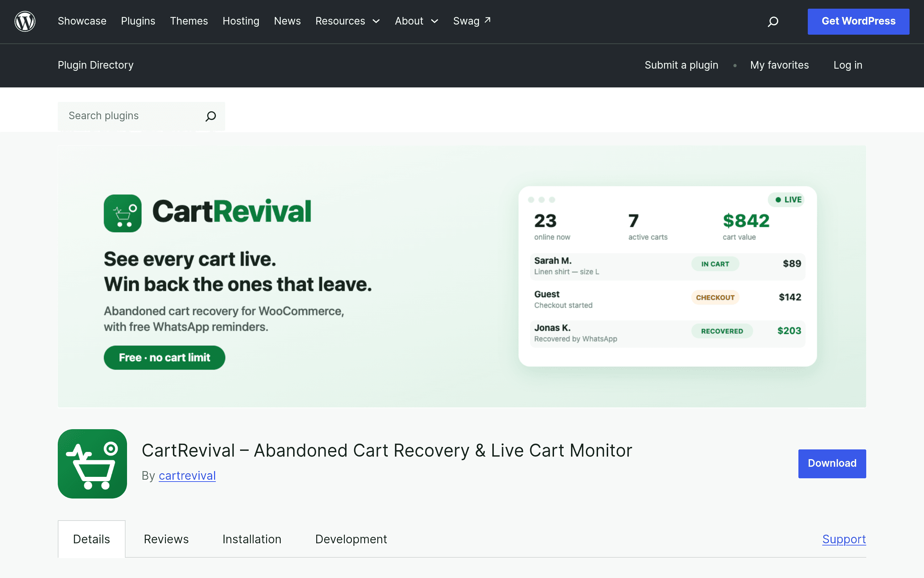Screen dimensions: 924x578
Task: Open the WordPress logo home link
Action: [25, 21]
